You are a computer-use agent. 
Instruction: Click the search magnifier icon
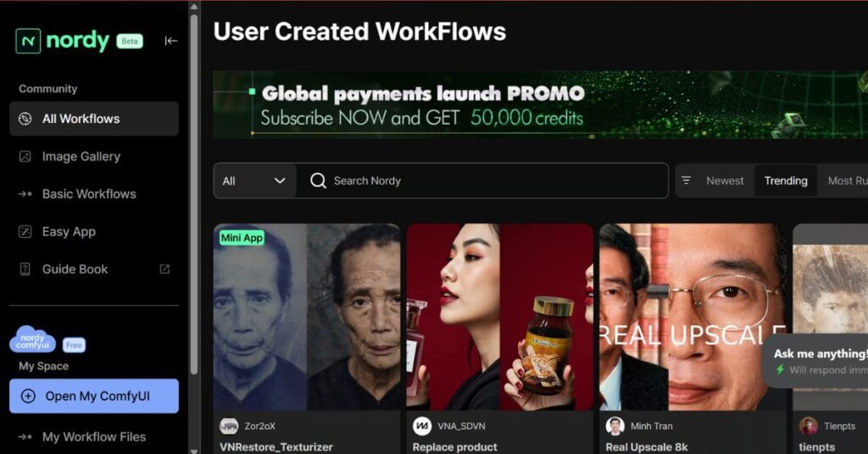coord(318,180)
